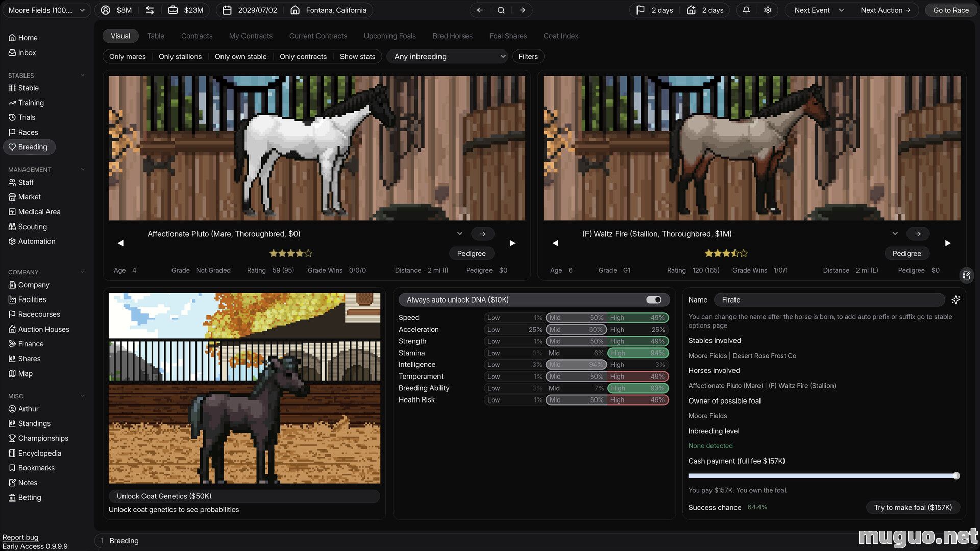
Task: Open Waltz Fire's page arrow button
Action: pos(918,234)
